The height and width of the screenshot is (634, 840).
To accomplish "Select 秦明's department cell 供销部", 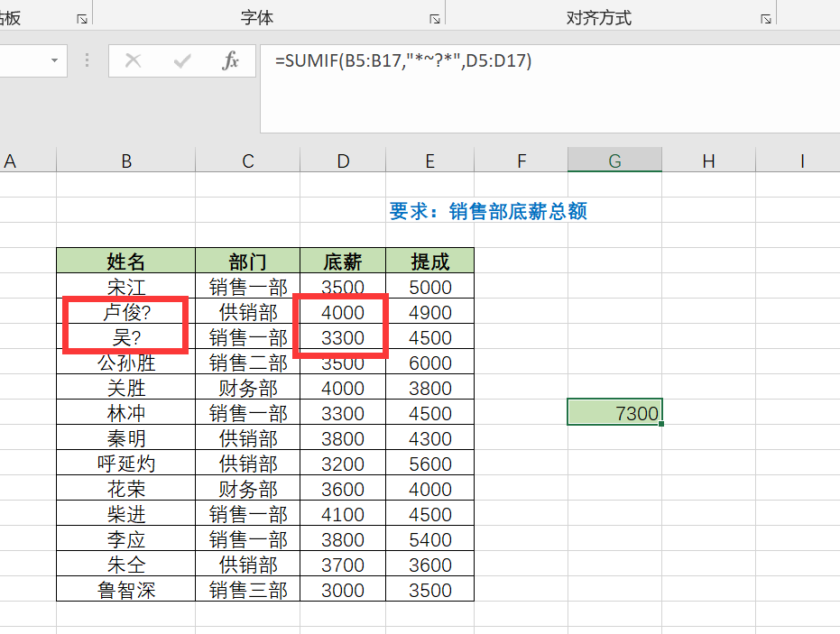I will pyautogui.click(x=247, y=437).
